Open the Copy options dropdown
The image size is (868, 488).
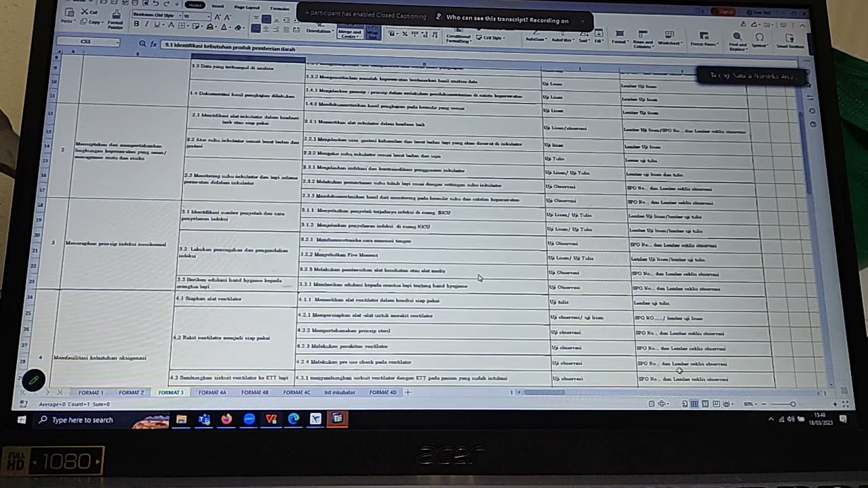(103, 22)
